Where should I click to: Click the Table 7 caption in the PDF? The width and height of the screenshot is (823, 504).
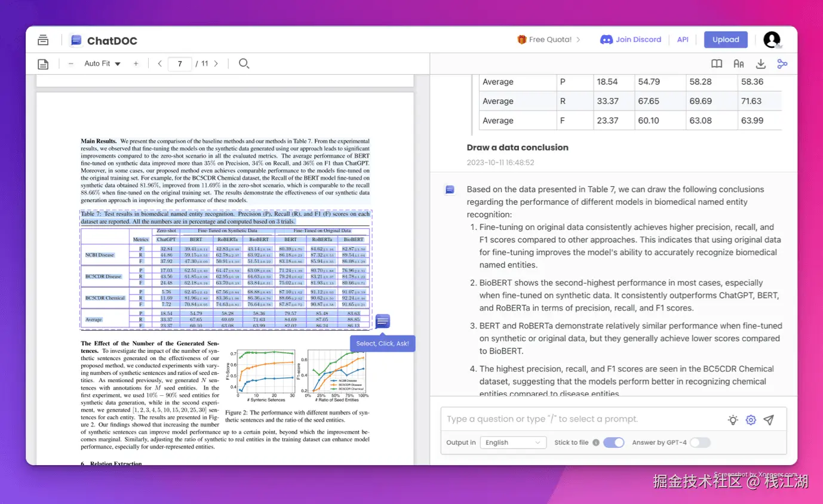coord(225,217)
